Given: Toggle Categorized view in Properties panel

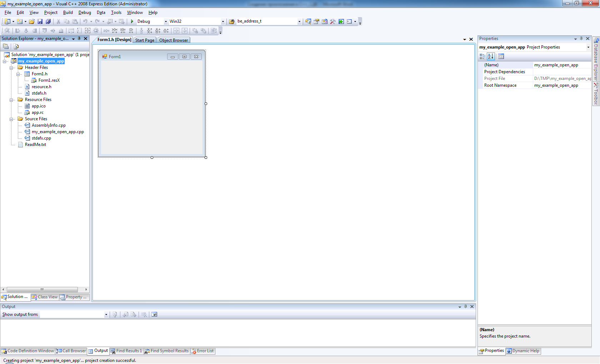Looking at the screenshot, I should [482, 56].
